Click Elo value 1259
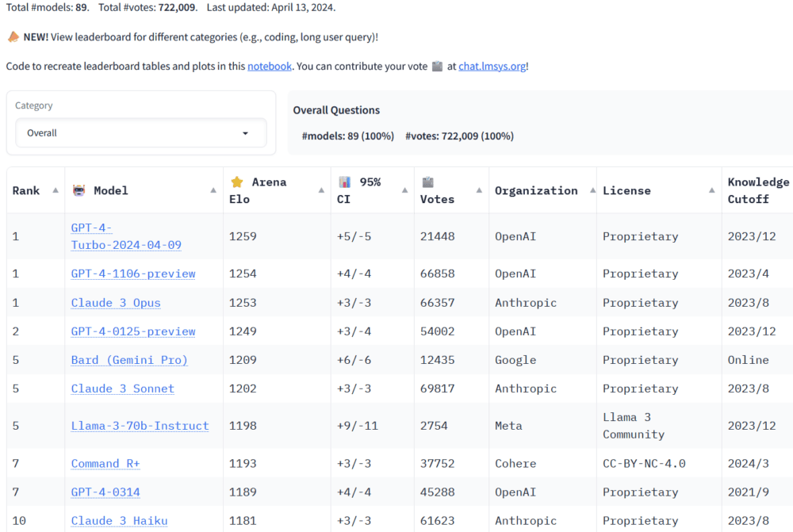 [x=243, y=237]
